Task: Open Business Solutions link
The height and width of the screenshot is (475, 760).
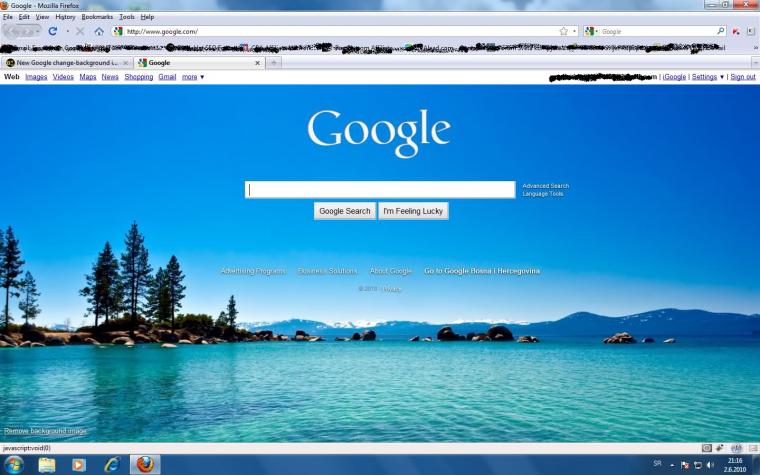Action: (x=328, y=271)
